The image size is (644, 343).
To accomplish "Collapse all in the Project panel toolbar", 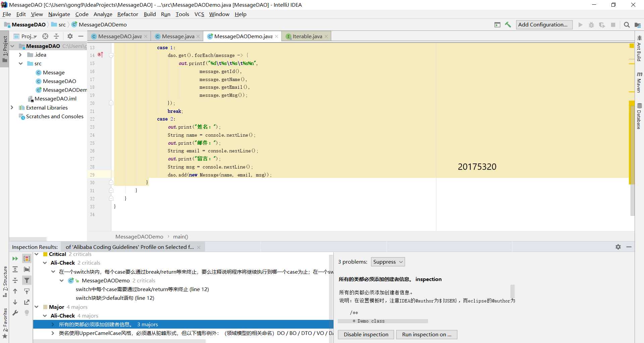I will [x=56, y=36].
